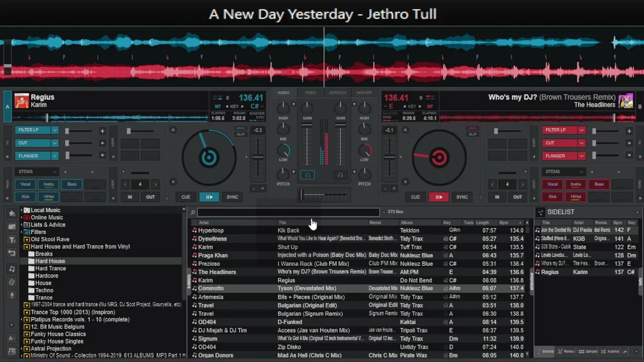Viewport: 644px width, 362px height.
Task: Select the Techno folder in the tree
Action: click(44, 291)
